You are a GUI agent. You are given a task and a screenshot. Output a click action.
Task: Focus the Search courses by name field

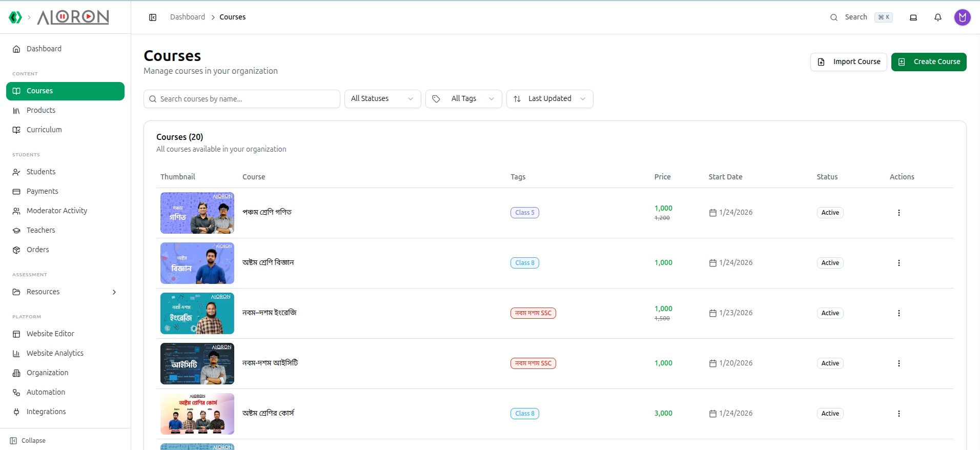242,99
